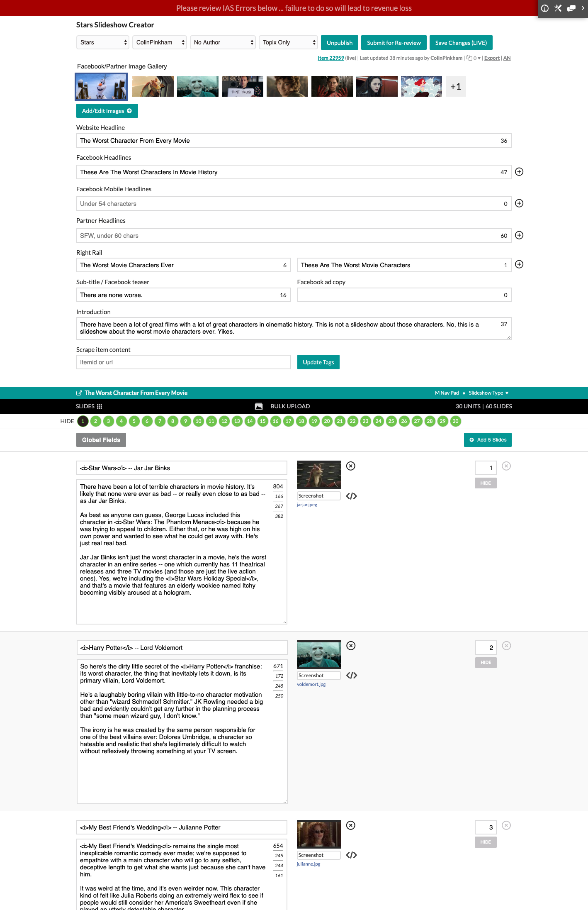Toggle HIDE on the slide navigation row
The width and height of the screenshot is (588, 910).
67,421
